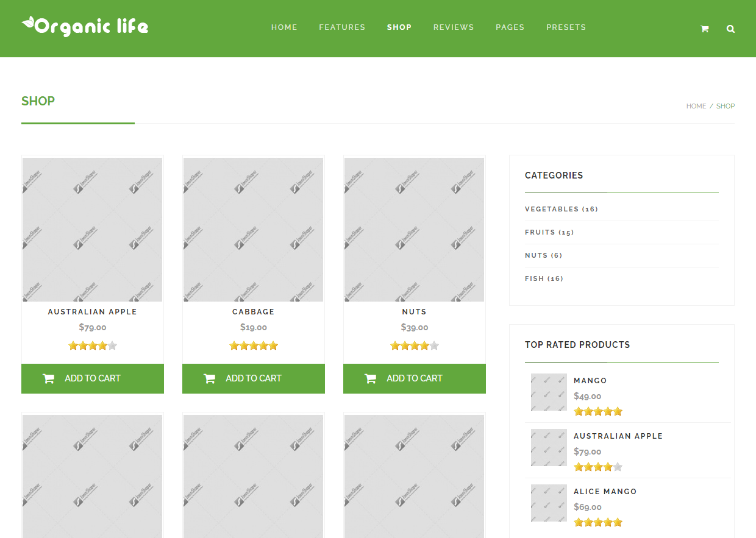Viewport: 756px width, 538px height.
Task: Click cart icon on Nuts add button
Action: (370, 378)
